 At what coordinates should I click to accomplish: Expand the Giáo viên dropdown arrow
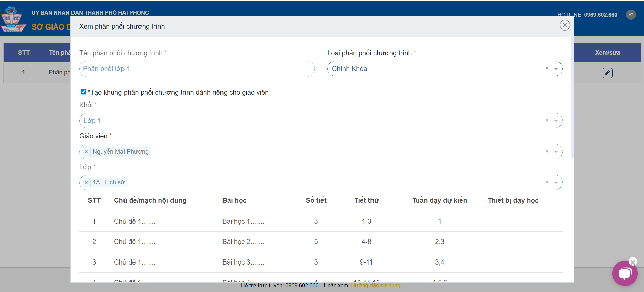[x=556, y=152]
